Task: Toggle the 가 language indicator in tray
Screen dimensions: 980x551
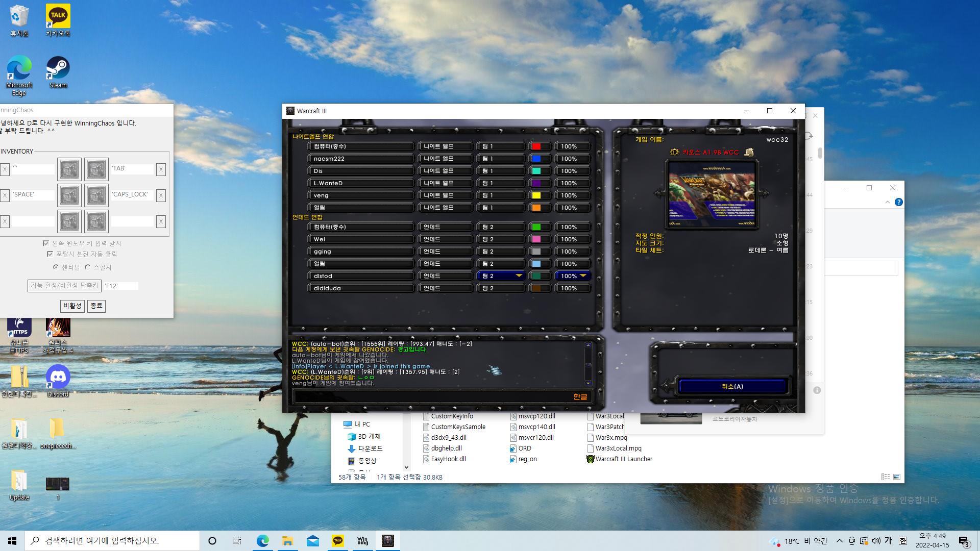Action: tap(888, 541)
